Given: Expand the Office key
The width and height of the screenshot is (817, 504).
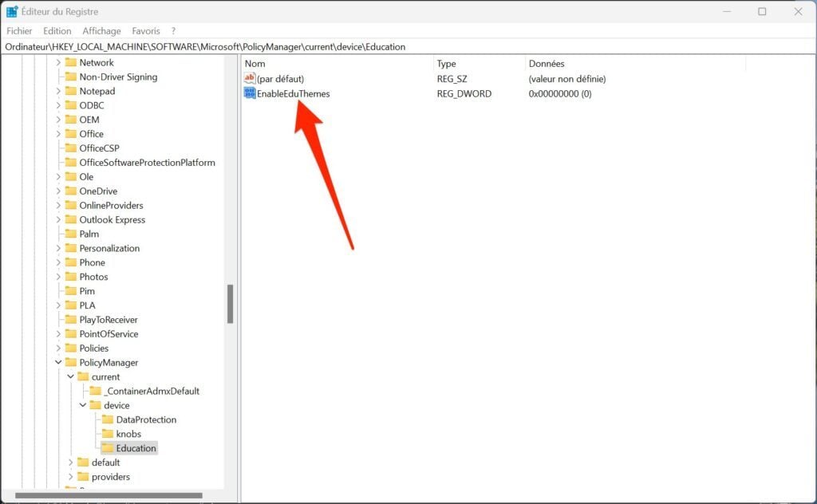Looking at the screenshot, I should click(58, 134).
